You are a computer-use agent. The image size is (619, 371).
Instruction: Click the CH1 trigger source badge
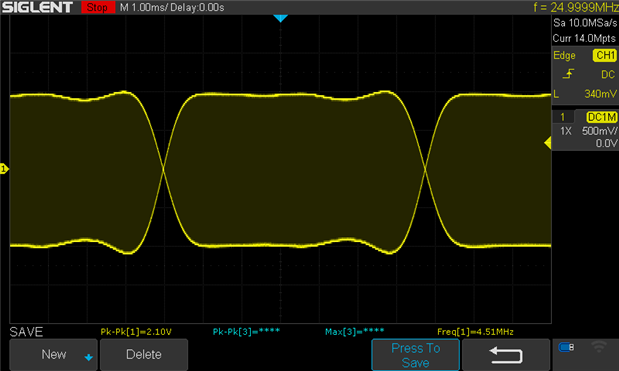tap(604, 55)
